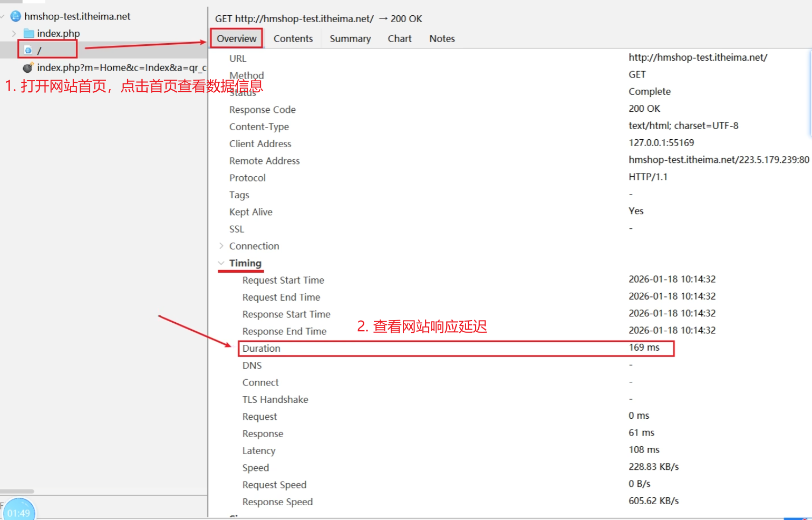Screen dimensions: 812x520
Task: Click the document icon of the "/" request
Action: click(x=28, y=50)
